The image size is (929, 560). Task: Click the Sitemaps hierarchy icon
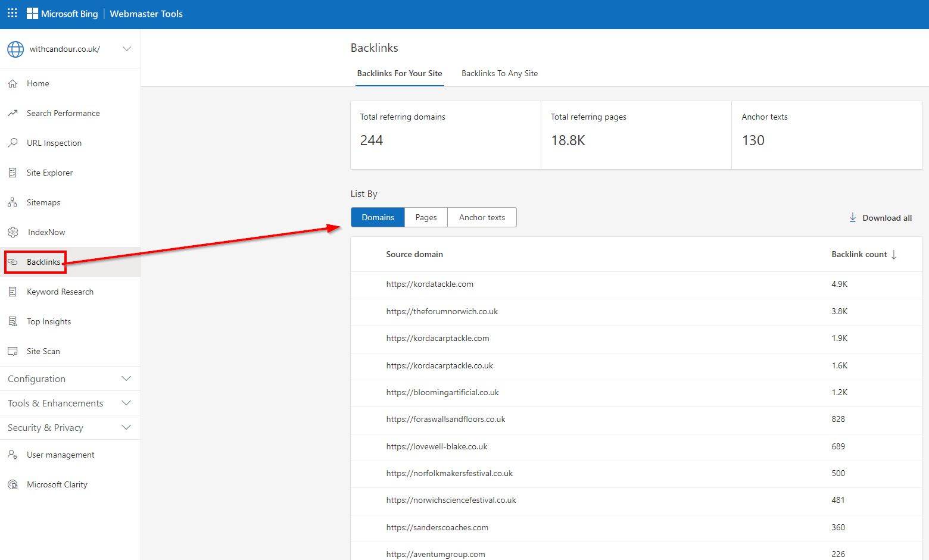(x=13, y=202)
